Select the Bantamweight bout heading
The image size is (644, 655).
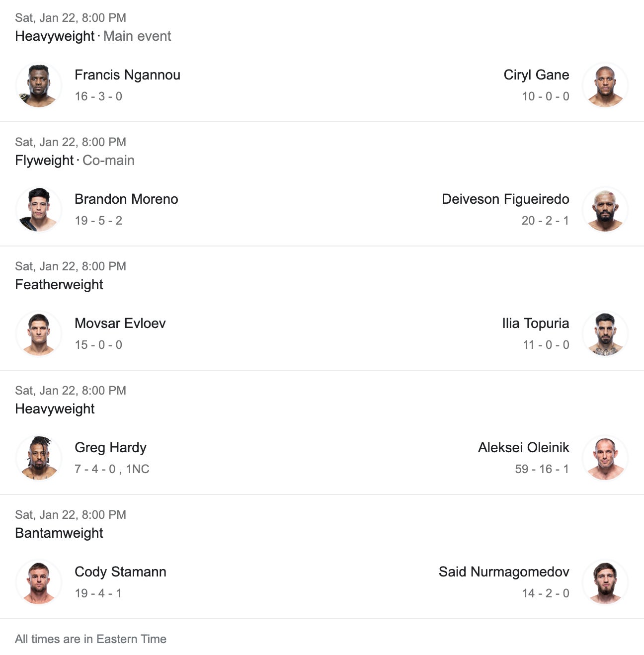[59, 533]
